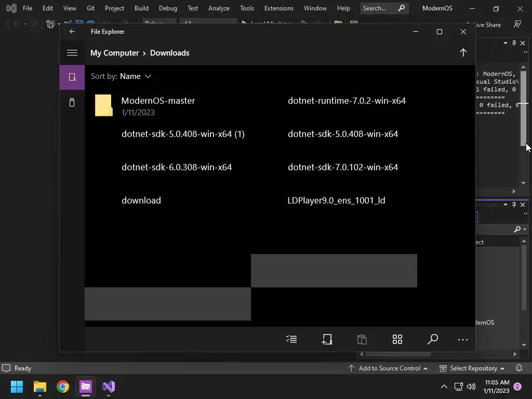532x399 pixels.
Task: Open the View menu
Action: [70, 8]
